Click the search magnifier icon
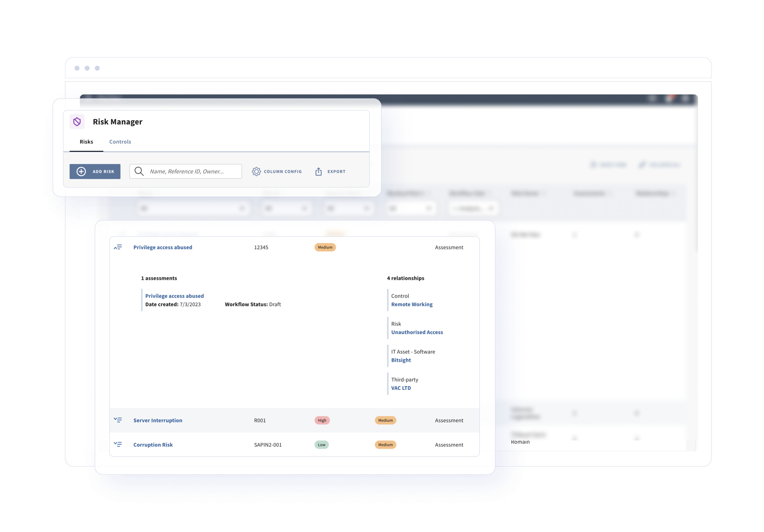 click(x=139, y=171)
